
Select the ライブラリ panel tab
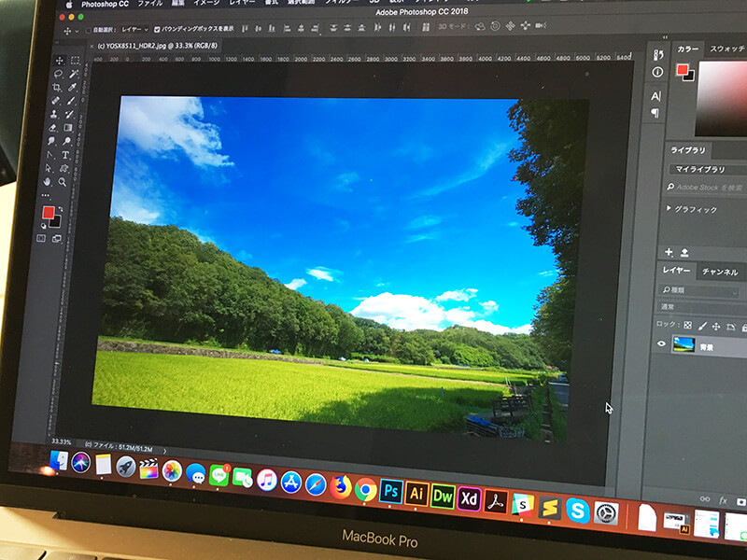pyautogui.click(x=687, y=150)
